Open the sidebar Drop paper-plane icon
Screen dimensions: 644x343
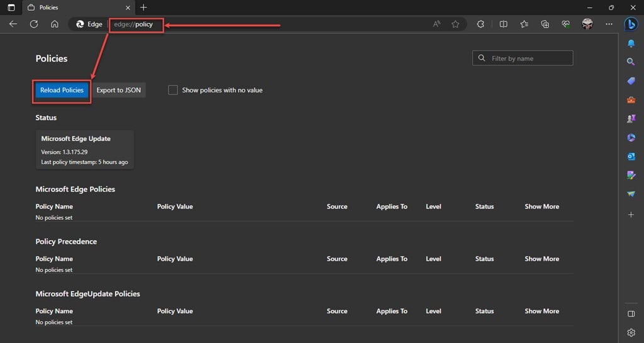click(x=631, y=194)
